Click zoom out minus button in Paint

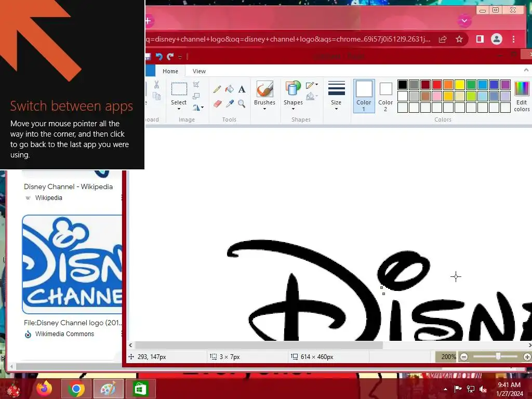464,357
